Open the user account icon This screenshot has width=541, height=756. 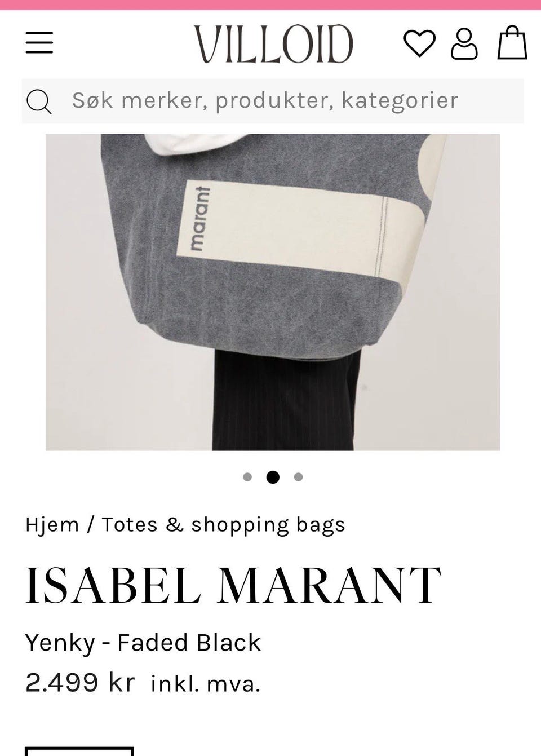point(464,44)
